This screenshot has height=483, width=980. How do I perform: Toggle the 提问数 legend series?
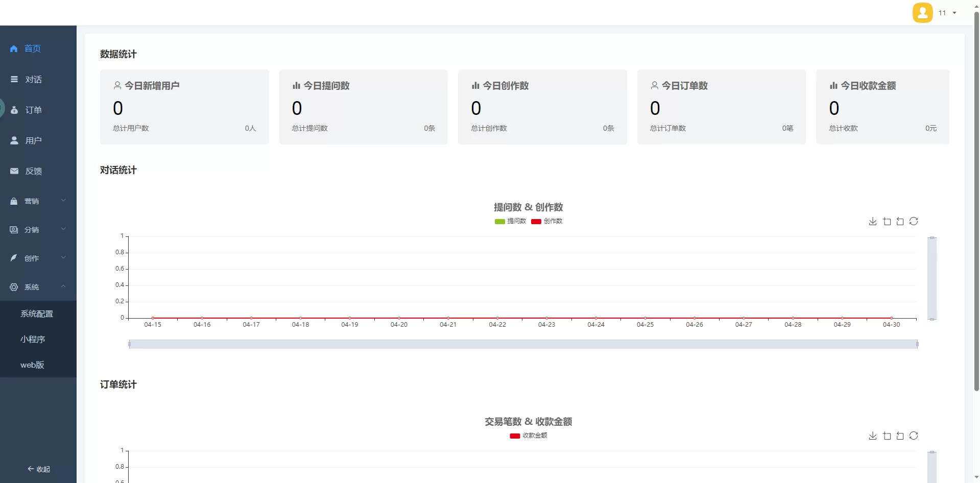510,221
